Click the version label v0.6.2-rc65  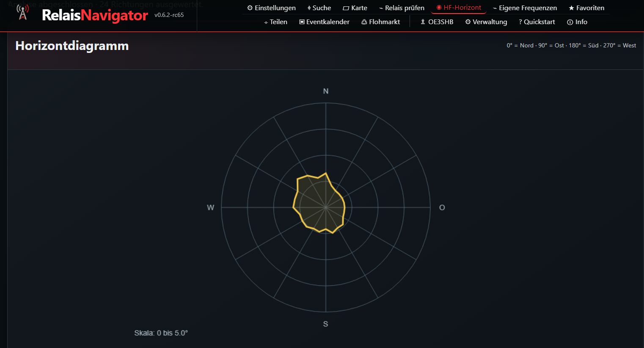[x=169, y=15]
